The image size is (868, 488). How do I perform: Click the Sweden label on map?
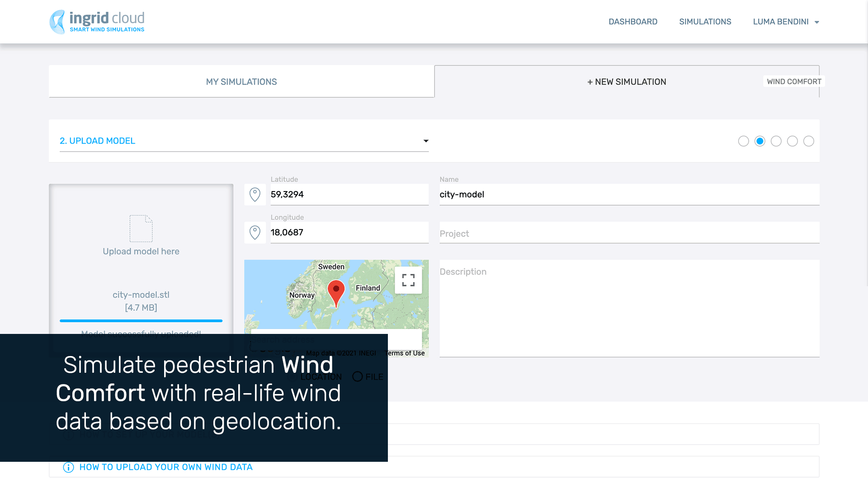coord(331,267)
